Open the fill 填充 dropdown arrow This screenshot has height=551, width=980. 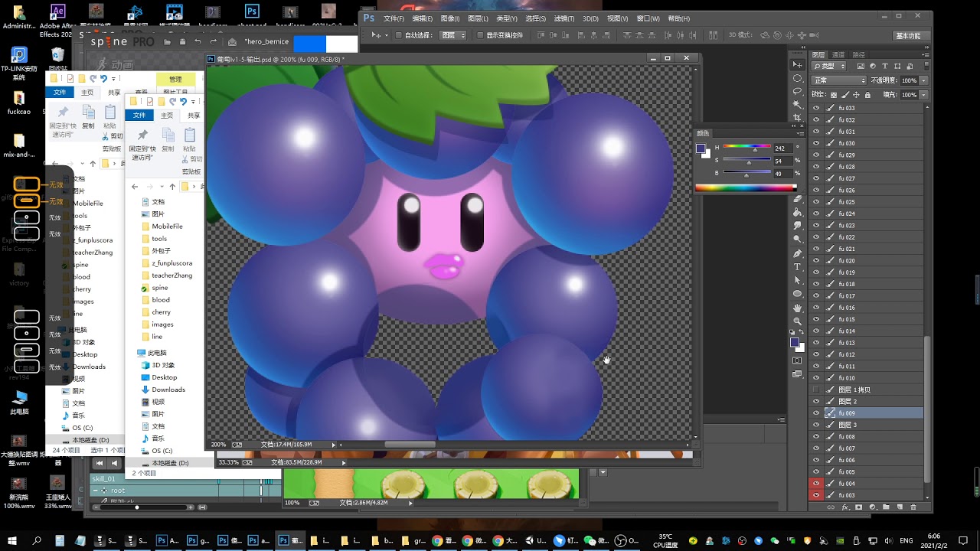[924, 95]
